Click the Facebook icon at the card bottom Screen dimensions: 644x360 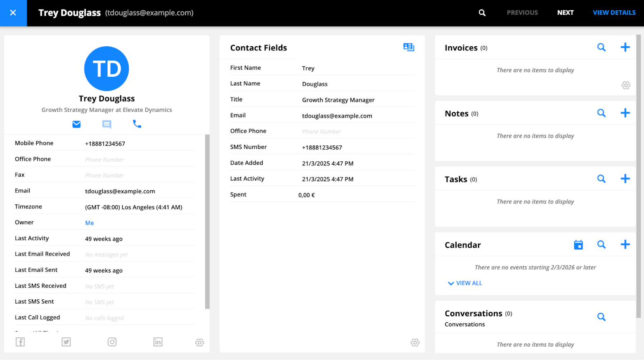click(20, 342)
